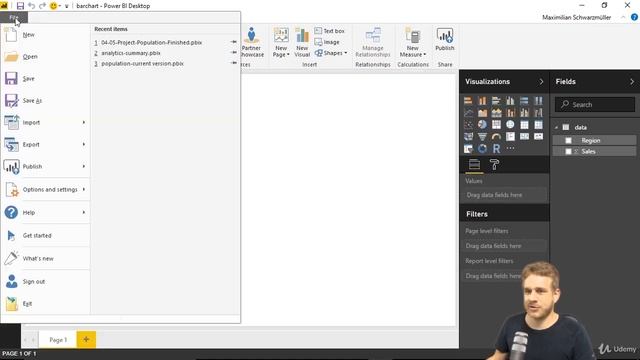Select the Donut chart visualization
The image size is (640, 360).
click(x=482, y=149)
